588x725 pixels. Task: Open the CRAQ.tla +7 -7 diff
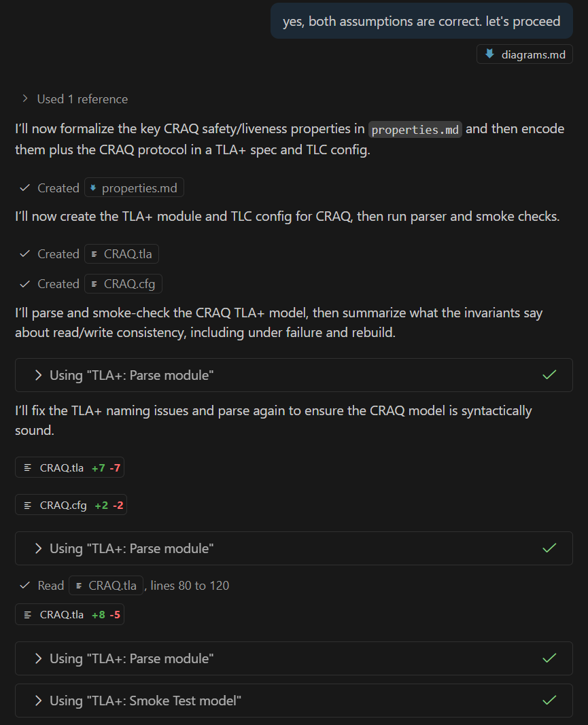click(69, 468)
